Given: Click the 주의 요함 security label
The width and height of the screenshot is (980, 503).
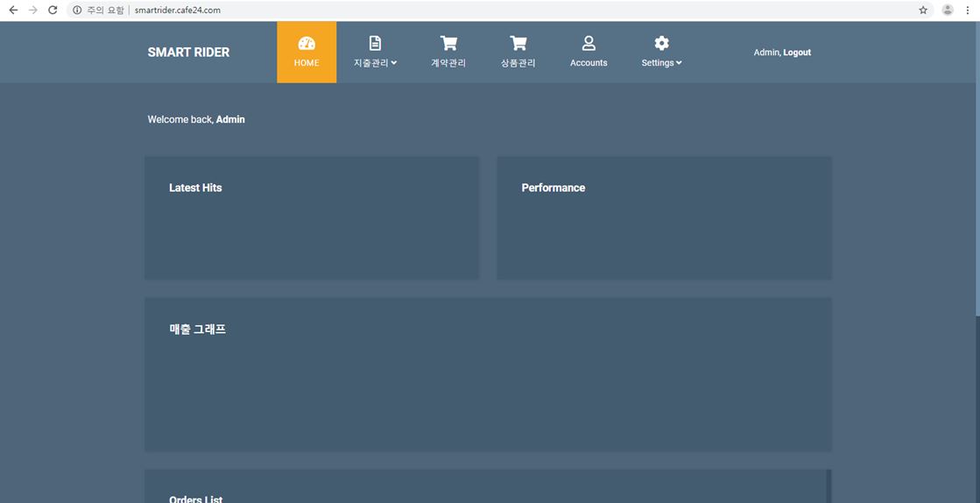Looking at the screenshot, I should (x=106, y=10).
